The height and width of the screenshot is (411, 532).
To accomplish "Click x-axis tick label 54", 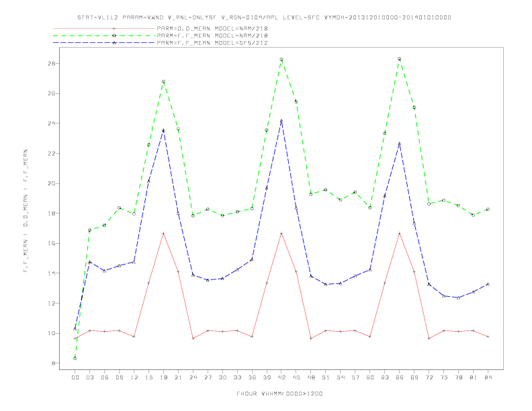I will pyautogui.click(x=341, y=377).
